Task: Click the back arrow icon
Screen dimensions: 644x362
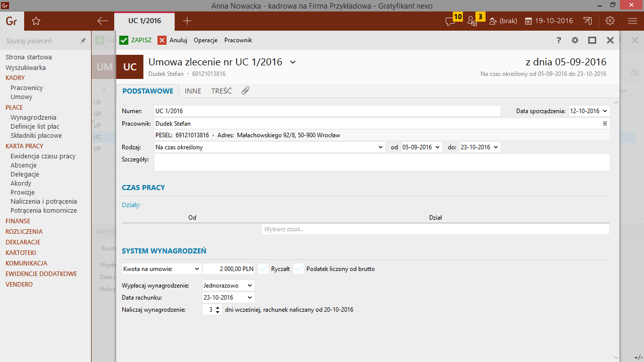Action: click(103, 21)
